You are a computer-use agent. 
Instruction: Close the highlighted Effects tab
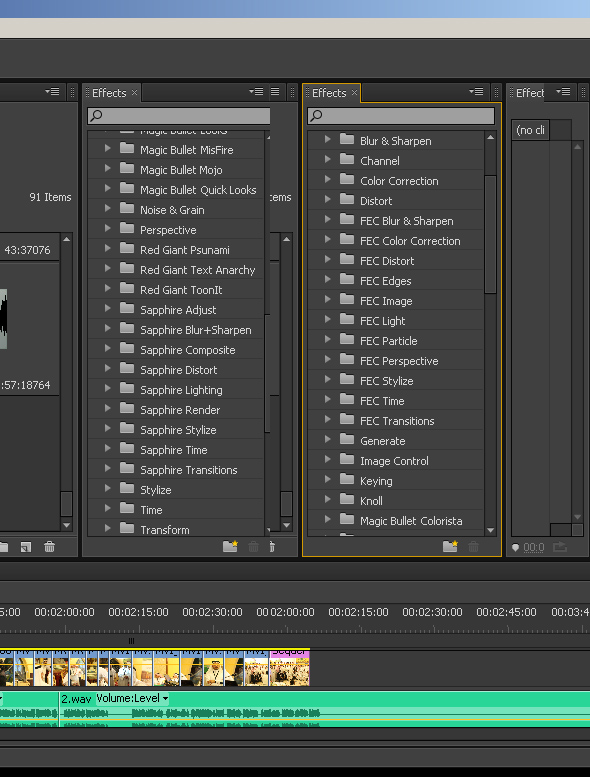[x=354, y=93]
